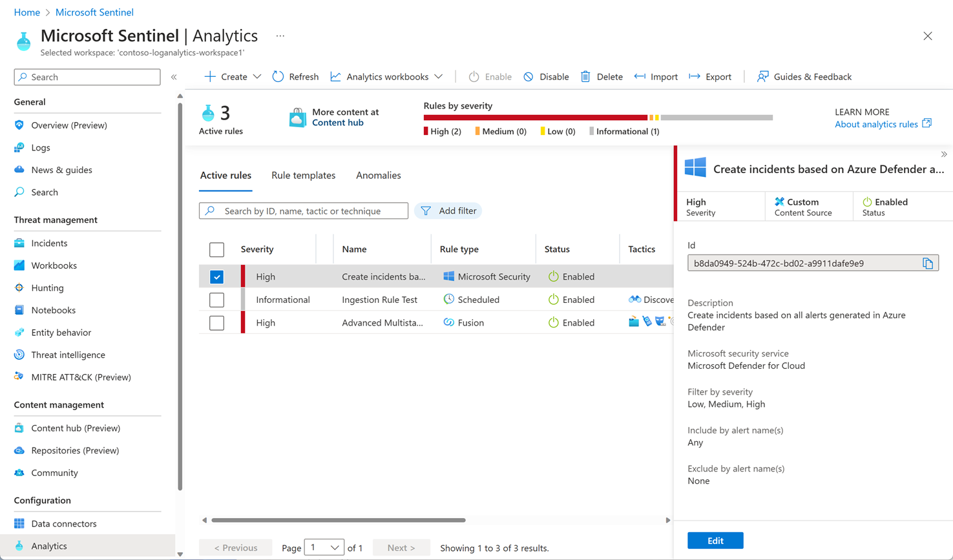The height and width of the screenshot is (560, 953).
Task: Click the ellipsis more options icon
Action: pos(280,36)
